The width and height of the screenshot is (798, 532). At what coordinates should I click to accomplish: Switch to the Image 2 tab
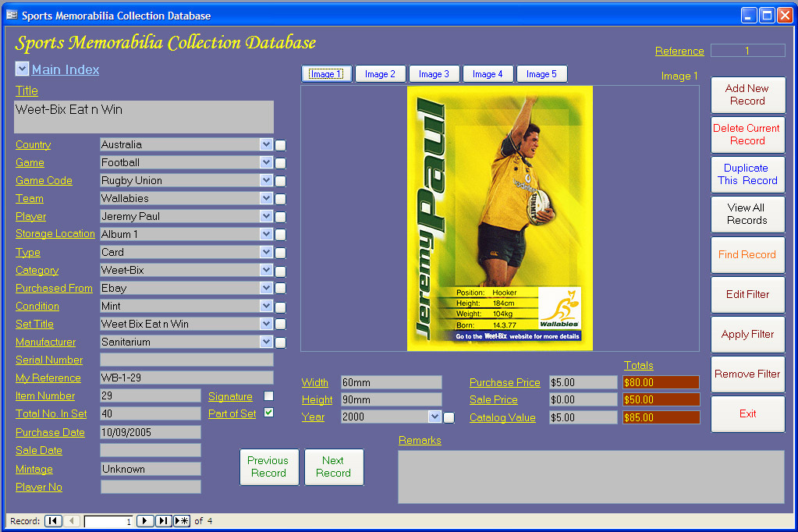(380, 74)
